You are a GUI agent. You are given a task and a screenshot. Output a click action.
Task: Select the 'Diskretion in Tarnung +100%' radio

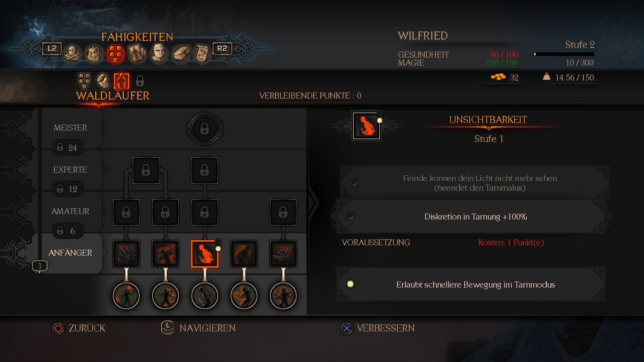[350, 216]
